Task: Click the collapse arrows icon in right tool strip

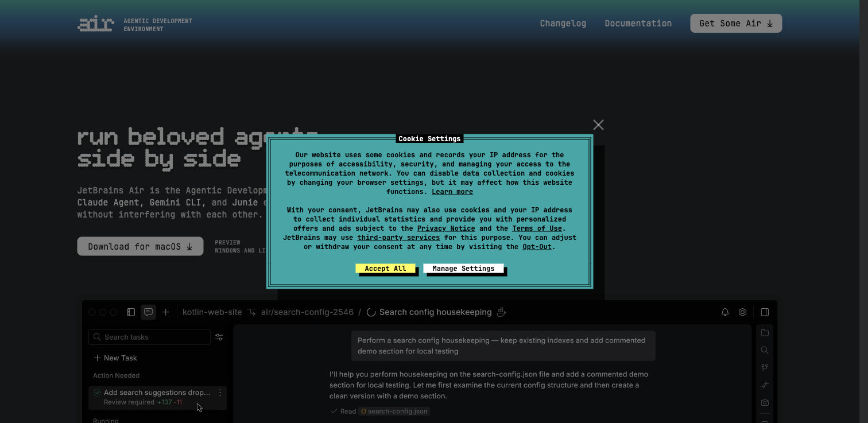Action: point(765,385)
